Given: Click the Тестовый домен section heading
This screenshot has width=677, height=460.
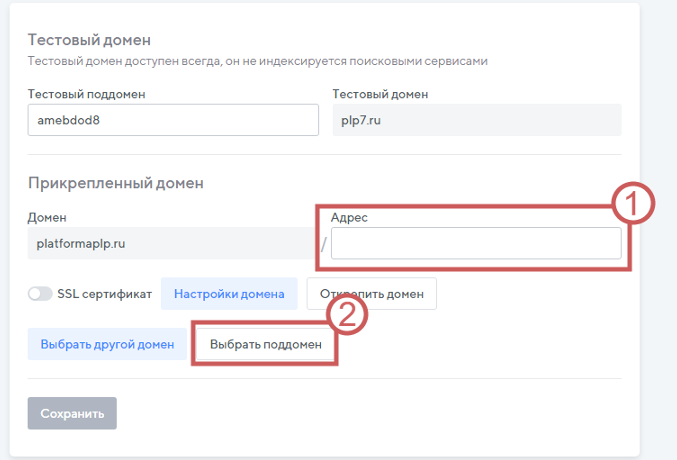Looking at the screenshot, I should click(x=89, y=40).
